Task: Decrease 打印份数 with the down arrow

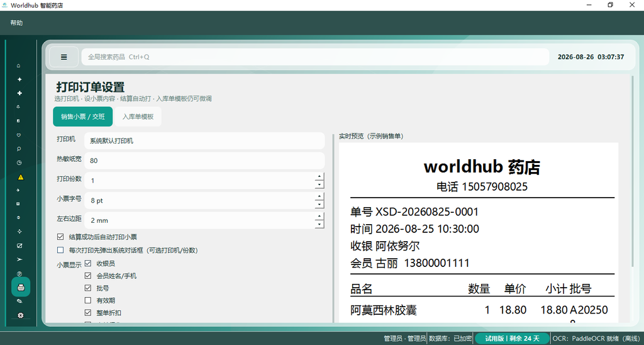Action: pyautogui.click(x=319, y=184)
